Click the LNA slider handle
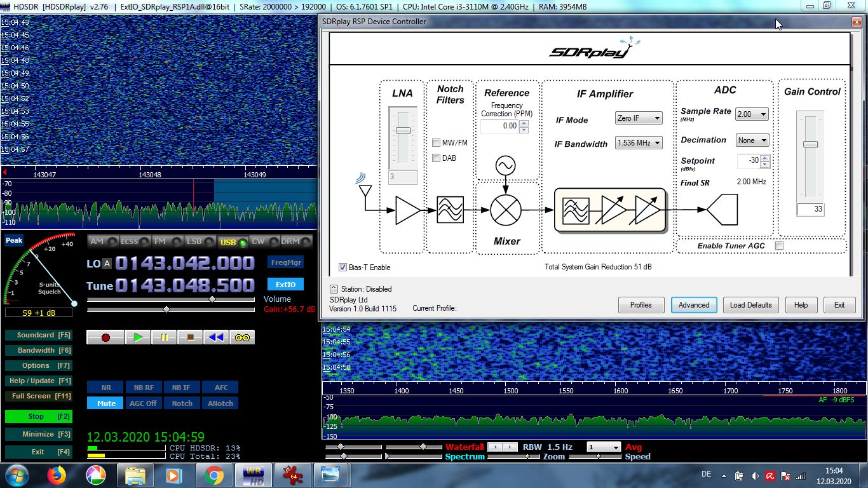The image size is (868, 488). [x=403, y=130]
